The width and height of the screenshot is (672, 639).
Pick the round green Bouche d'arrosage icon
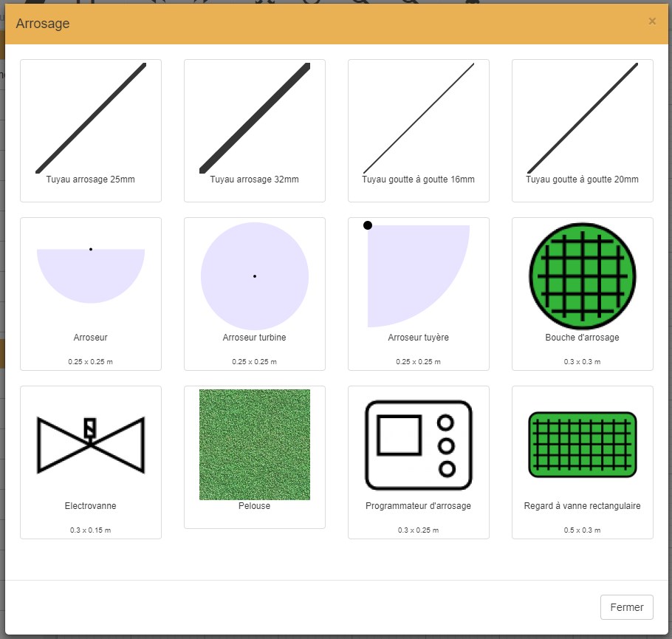pyautogui.click(x=583, y=276)
